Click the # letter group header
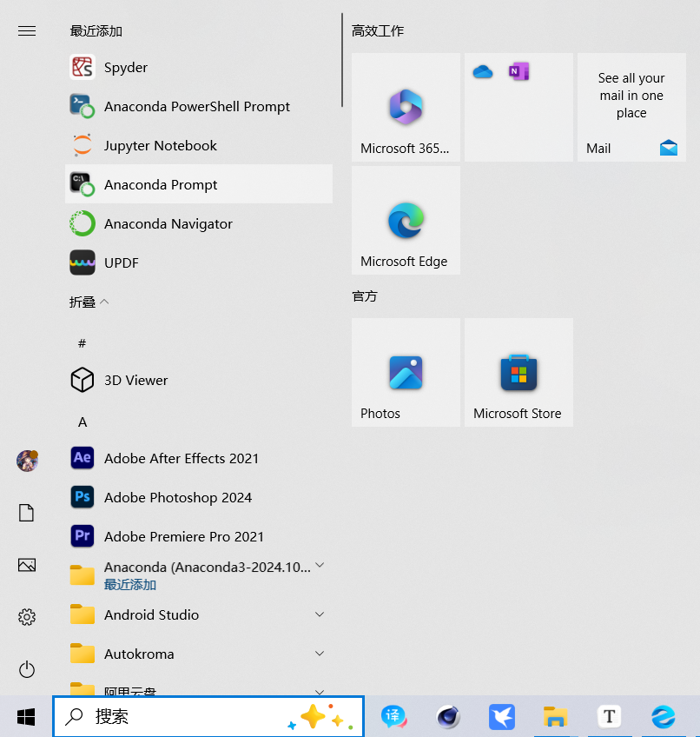Image resolution: width=700 pixels, height=737 pixels. point(83,343)
